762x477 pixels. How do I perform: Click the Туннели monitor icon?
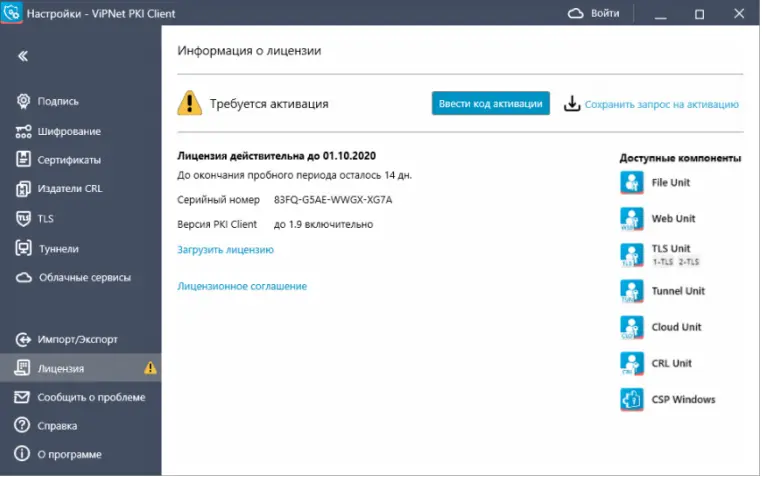pyautogui.click(x=23, y=248)
